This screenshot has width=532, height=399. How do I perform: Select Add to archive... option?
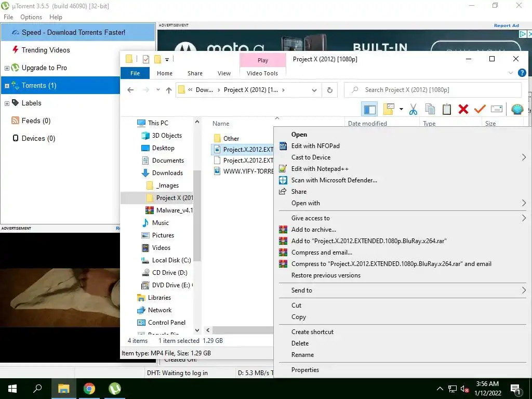point(313,230)
